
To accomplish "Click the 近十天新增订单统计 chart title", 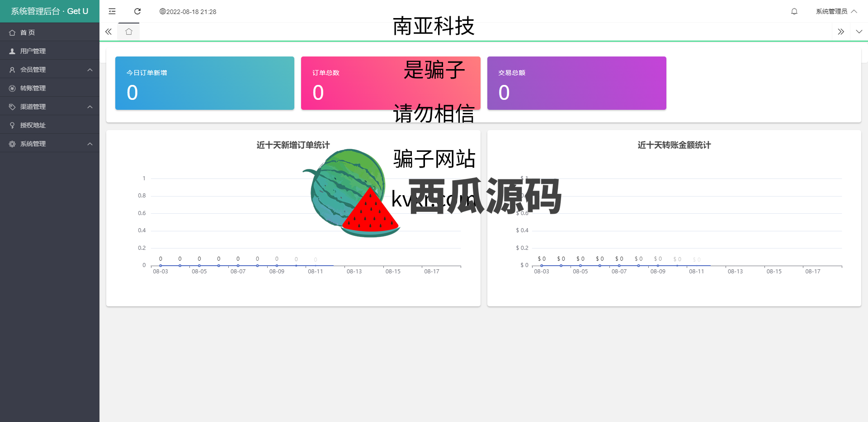I will pos(293,145).
